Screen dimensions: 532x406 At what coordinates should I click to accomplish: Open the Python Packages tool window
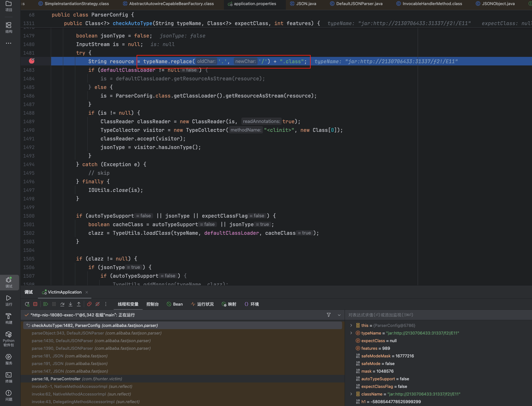pyautogui.click(x=9, y=339)
